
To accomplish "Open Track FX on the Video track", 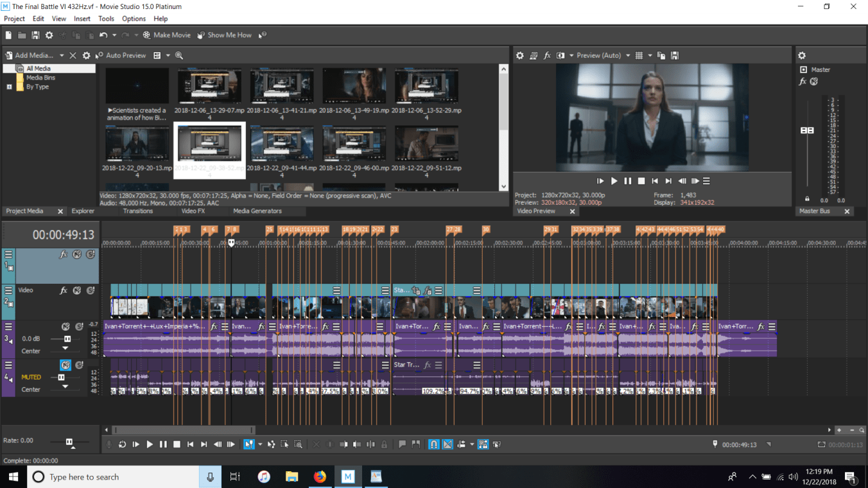I will coord(64,291).
